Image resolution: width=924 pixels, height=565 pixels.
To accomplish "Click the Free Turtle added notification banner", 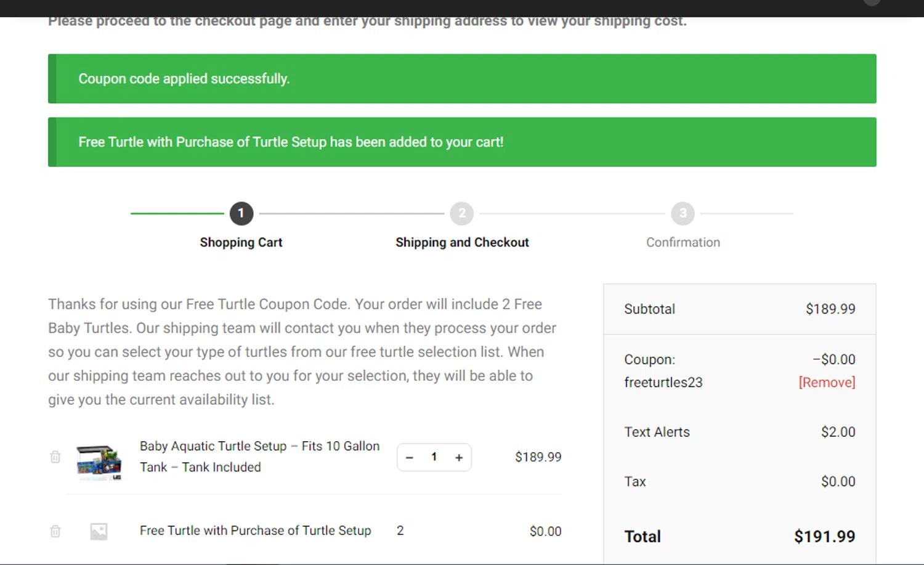I will point(462,142).
